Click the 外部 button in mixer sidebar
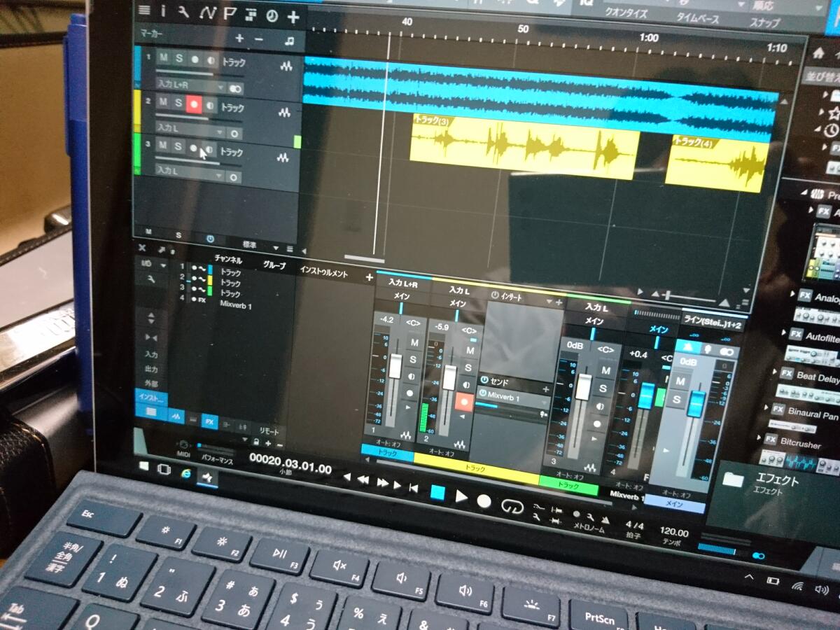This screenshot has width=840, height=630. coord(150,384)
